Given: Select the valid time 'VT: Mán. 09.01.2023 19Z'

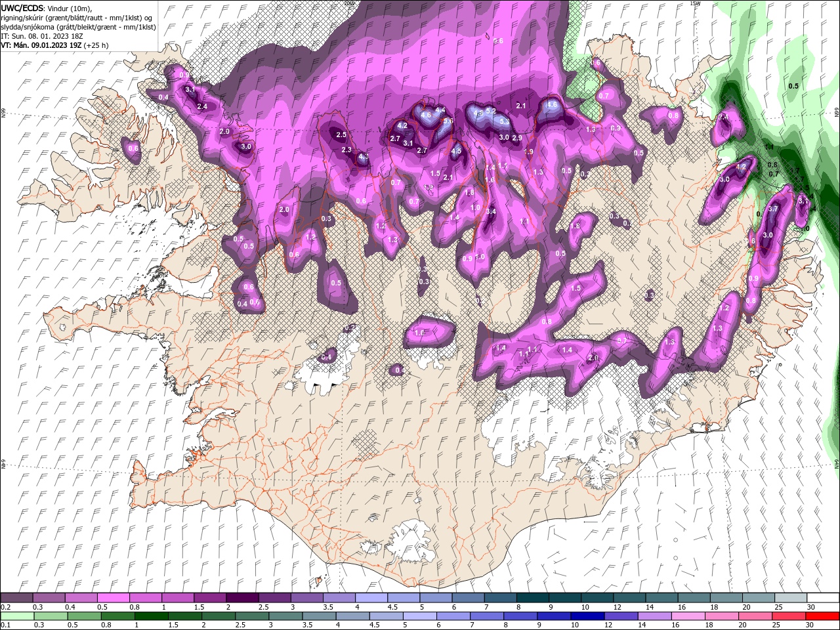Looking at the screenshot, I should point(41,45).
